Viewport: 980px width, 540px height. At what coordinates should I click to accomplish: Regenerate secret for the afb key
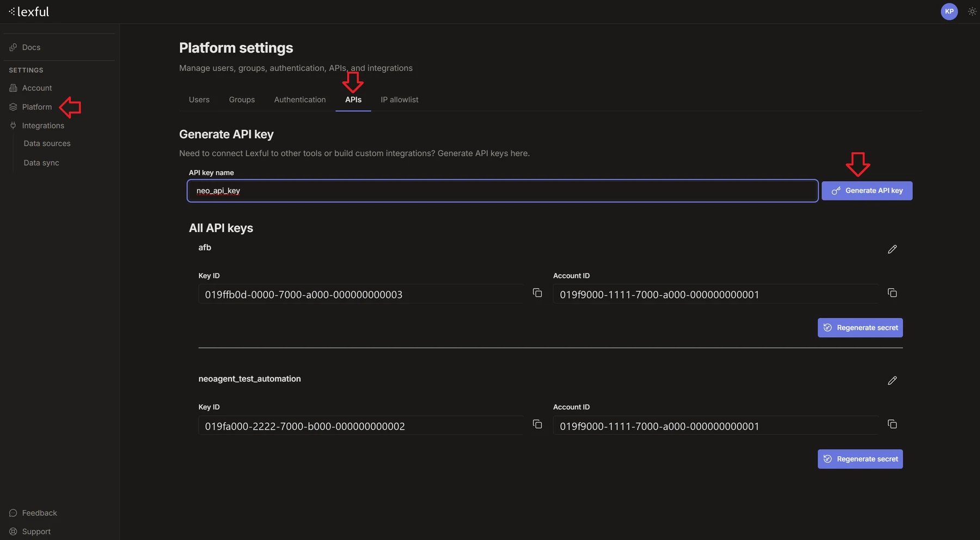point(860,327)
